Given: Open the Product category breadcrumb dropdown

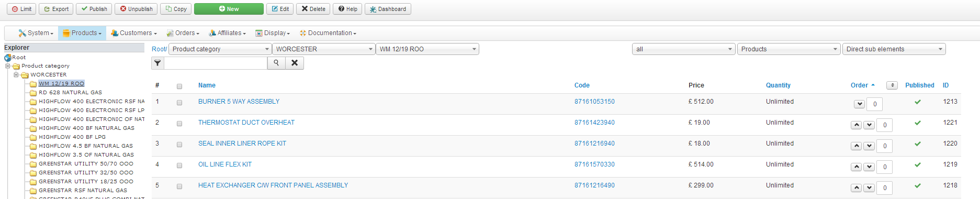Looking at the screenshot, I should point(220,49).
